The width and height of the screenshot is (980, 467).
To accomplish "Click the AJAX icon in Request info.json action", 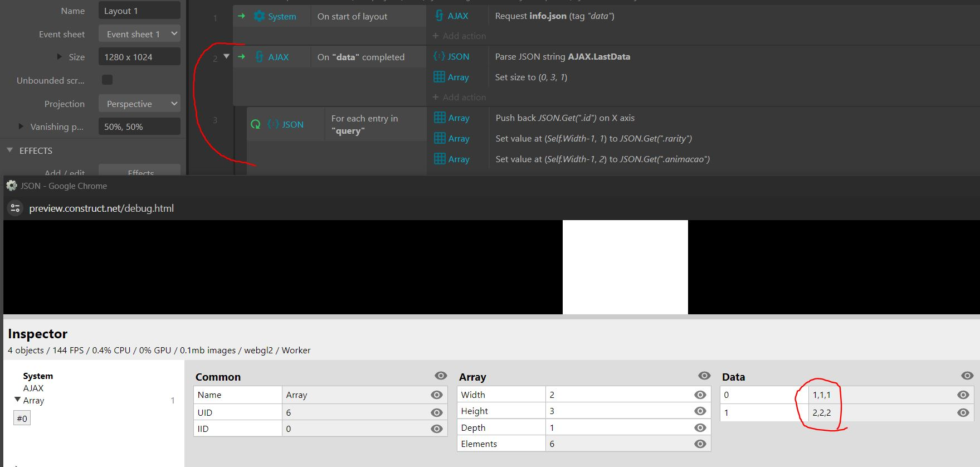I will (x=439, y=16).
